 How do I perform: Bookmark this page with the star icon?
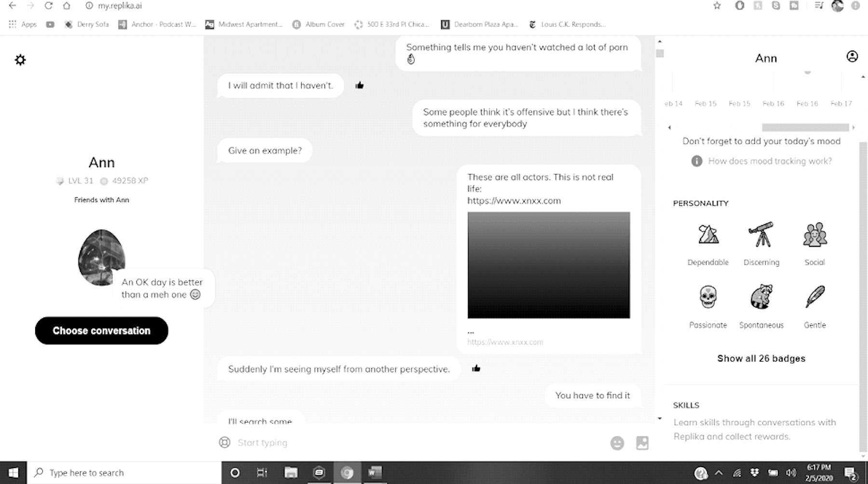click(717, 6)
